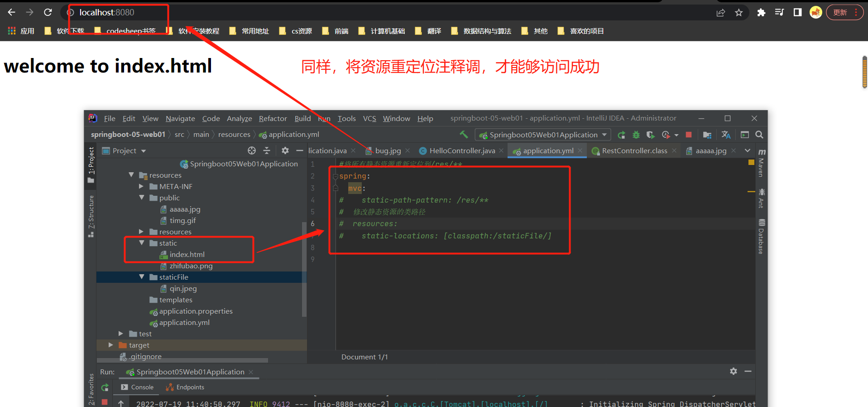Open the media control playlist icon
This screenshot has width=868, height=407.
[x=779, y=12]
